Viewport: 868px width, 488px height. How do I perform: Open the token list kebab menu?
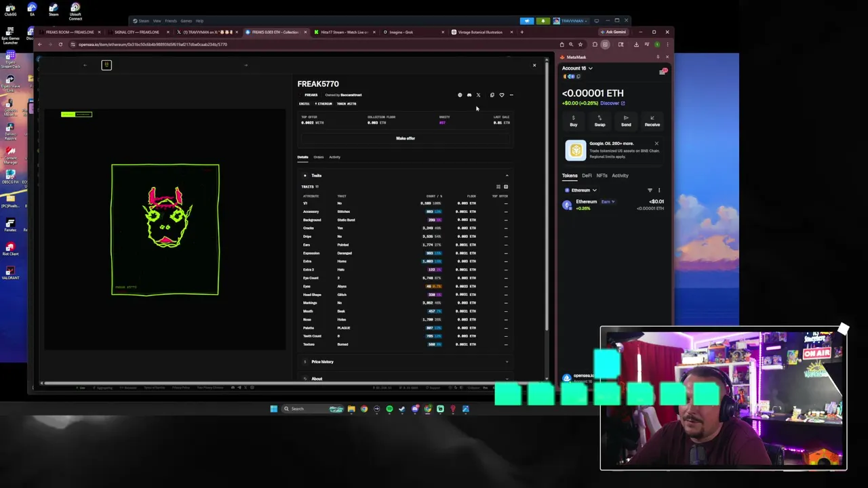[658, 190]
